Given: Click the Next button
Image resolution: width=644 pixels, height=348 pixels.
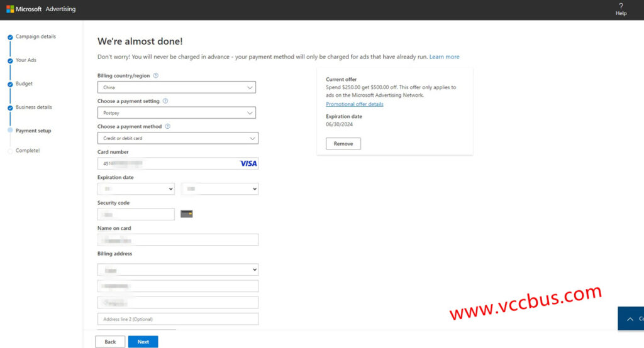Looking at the screenshot, I should click(x=143, y=342).
